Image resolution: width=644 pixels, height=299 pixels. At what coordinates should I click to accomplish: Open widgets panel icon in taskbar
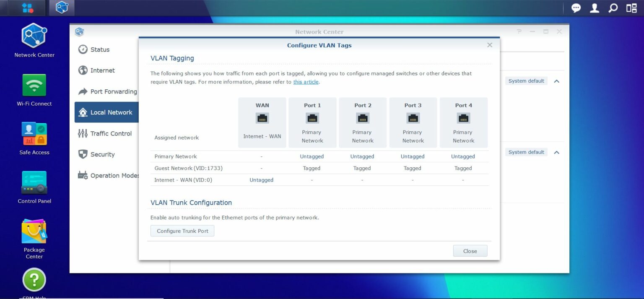(x=631, y=8)
